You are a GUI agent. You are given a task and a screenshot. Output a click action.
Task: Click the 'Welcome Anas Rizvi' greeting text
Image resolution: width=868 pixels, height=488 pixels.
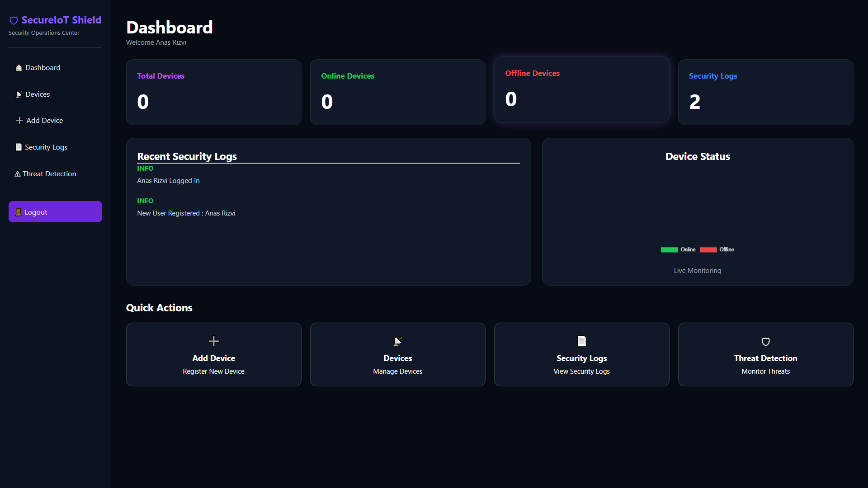coord(156,42)
